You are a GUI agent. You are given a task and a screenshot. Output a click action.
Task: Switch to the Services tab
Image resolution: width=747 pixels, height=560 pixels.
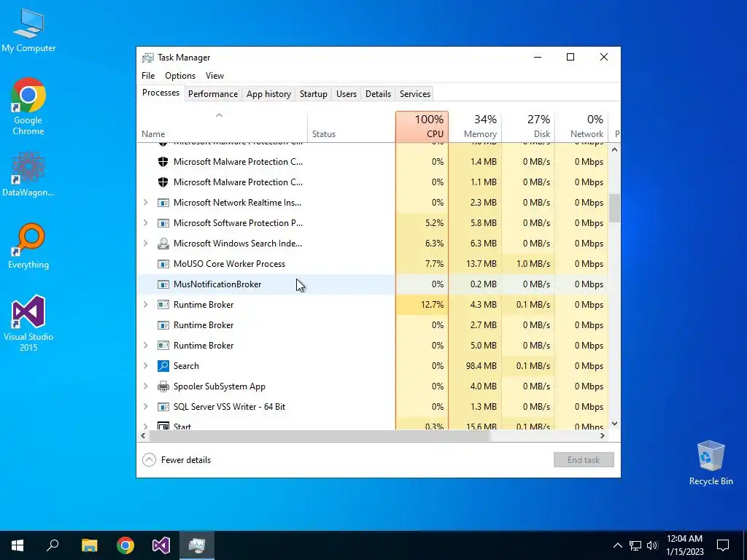[x=415, y=94]
